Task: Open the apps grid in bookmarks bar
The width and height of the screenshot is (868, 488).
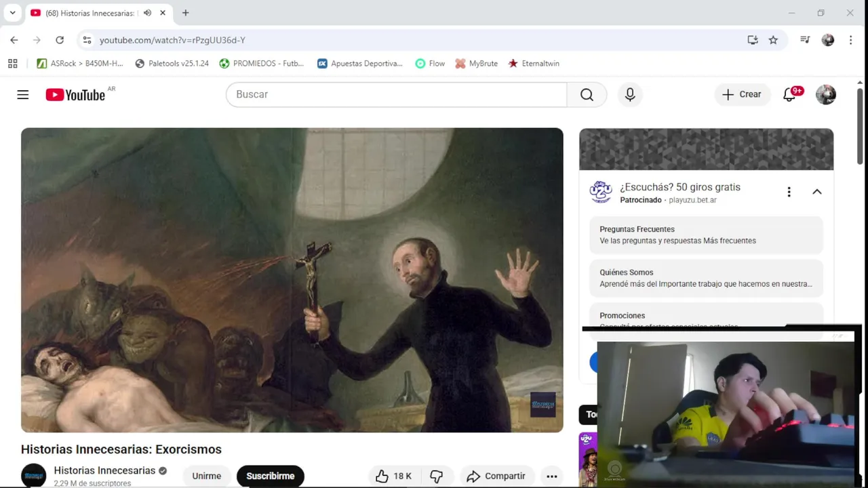Action: [x=12, y=64]
